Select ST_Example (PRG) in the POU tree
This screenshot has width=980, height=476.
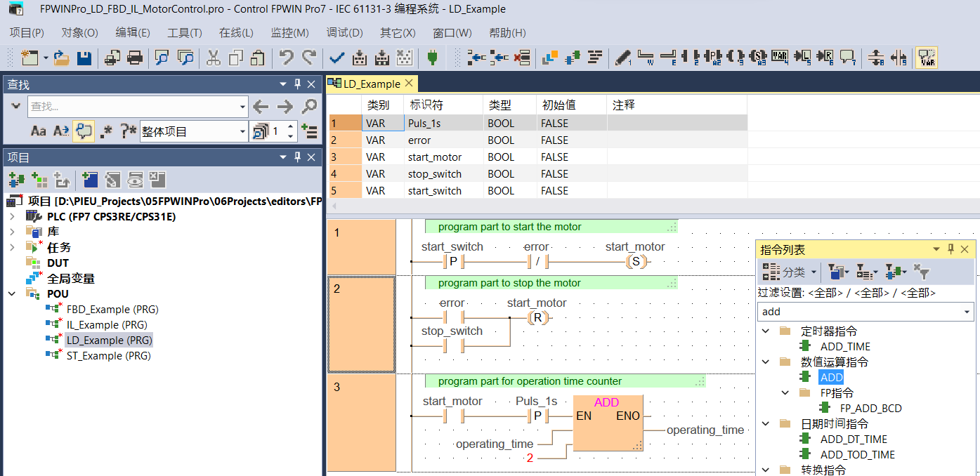pos(108,356)
